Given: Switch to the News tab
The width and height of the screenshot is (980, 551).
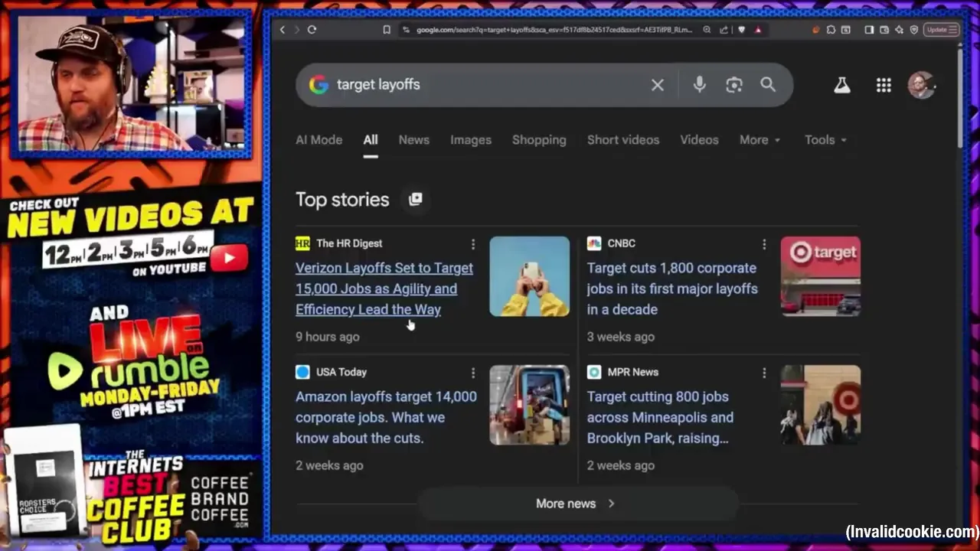Looking at the screenshot, I should click(x=413, y=140).
